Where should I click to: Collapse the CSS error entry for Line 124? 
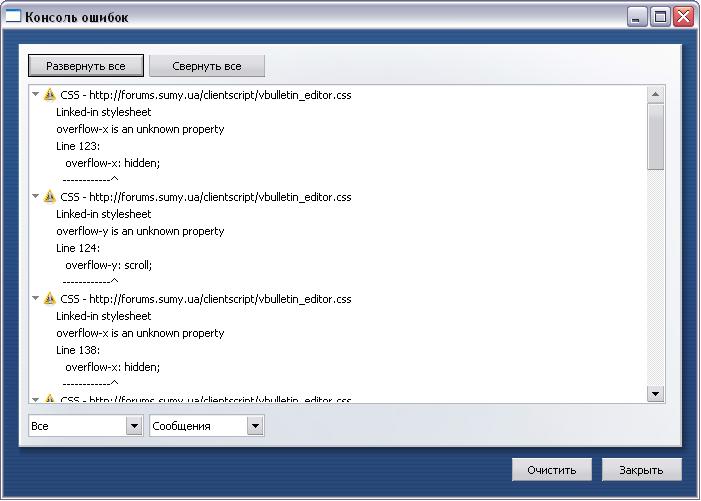click(36, 197)
